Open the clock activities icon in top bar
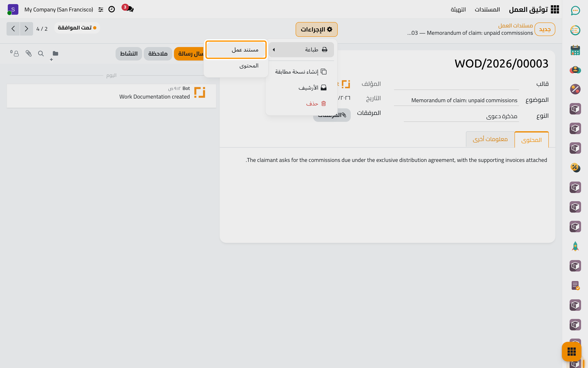The image size is (588, 368). (112, 10)
